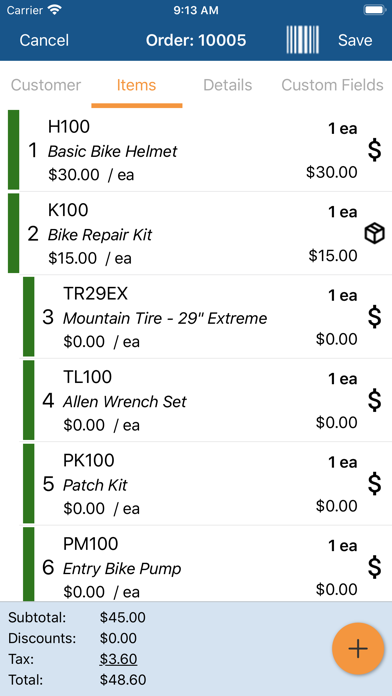Viewport: 392px width, 696px height.
Task: Open the Custom Fields tab
Action: (333, 85)
